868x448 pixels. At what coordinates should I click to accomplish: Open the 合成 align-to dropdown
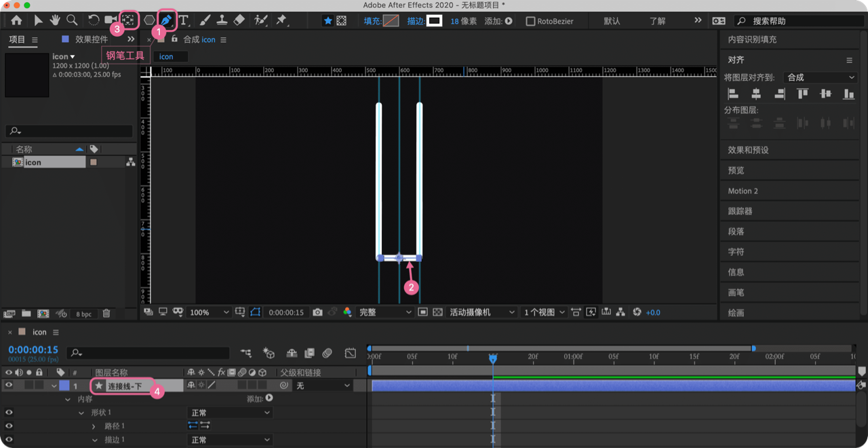tap(821, 77)
